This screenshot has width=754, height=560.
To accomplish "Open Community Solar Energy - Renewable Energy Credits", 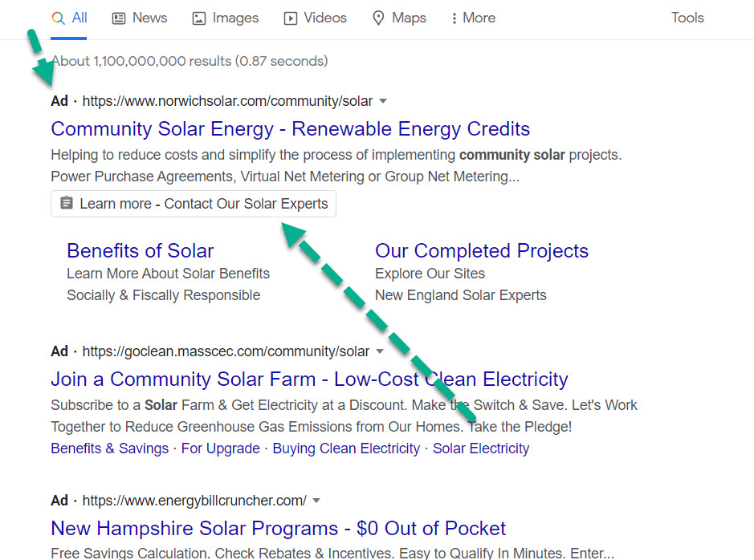I will pyautogui.click(x=290, y=129).
